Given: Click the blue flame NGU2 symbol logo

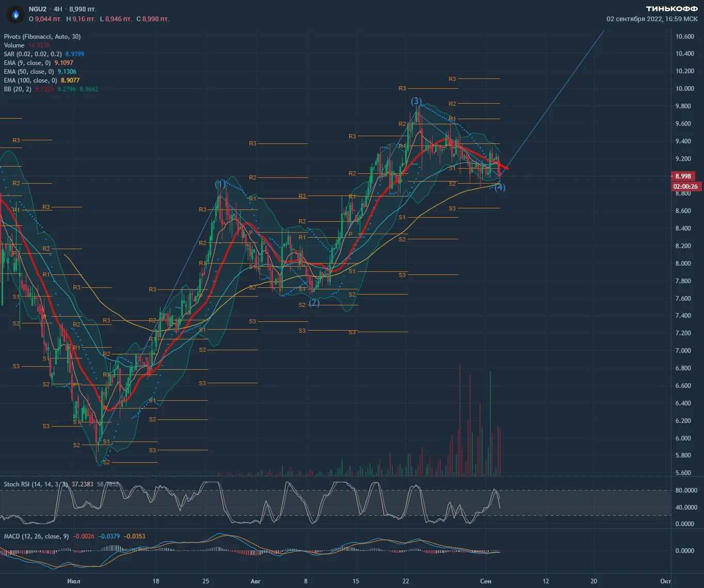Looking at the screenshot, I should pos(15,14).
